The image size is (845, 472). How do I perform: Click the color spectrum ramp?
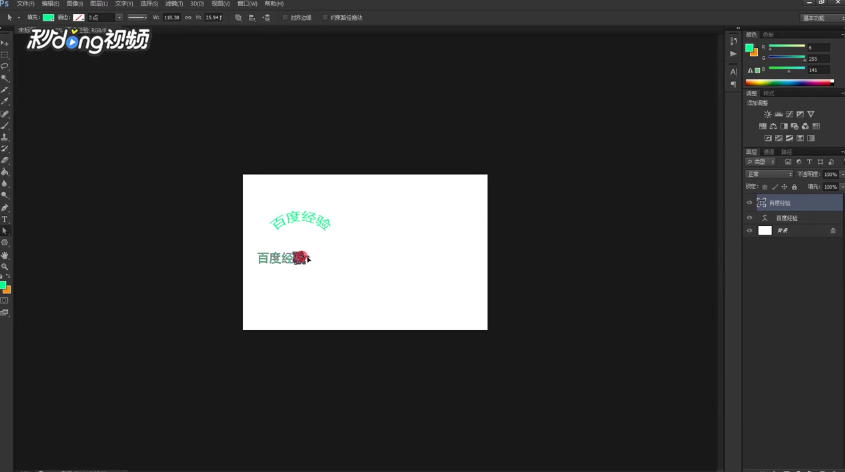tap(789, 82)
